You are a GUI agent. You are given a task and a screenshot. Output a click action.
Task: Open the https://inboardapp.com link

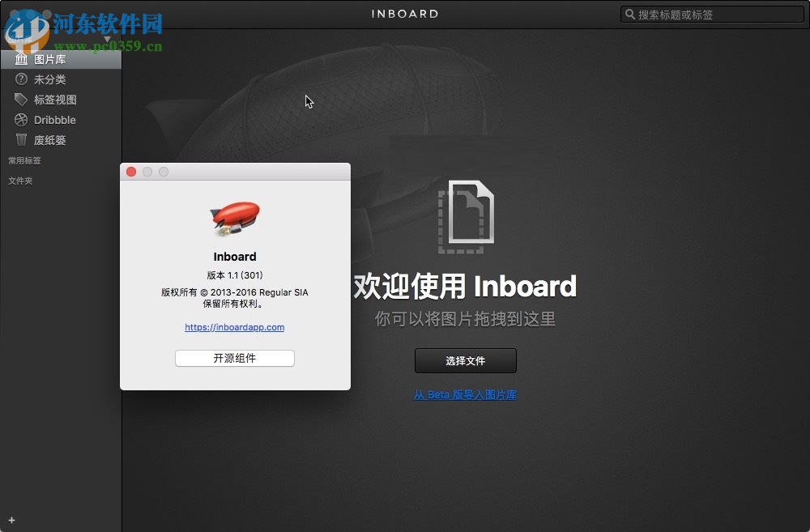coord(234,327)
